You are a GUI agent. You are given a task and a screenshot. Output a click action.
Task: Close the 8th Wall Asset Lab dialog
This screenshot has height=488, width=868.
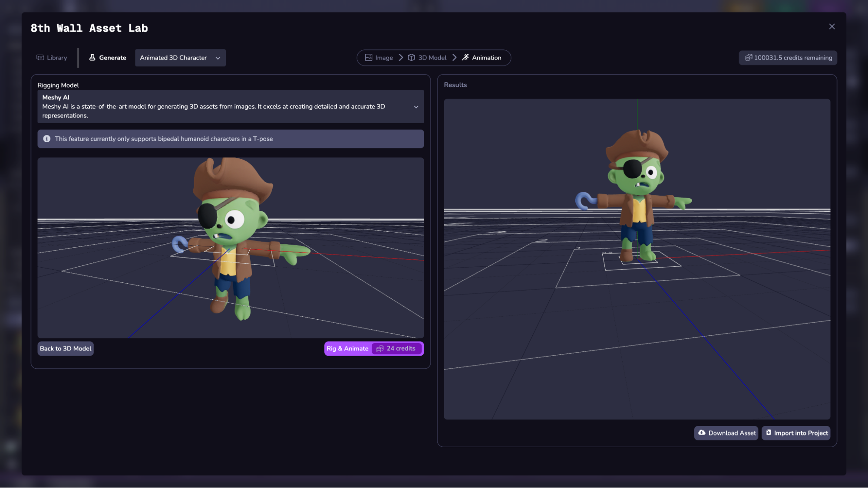coord(832,27)
